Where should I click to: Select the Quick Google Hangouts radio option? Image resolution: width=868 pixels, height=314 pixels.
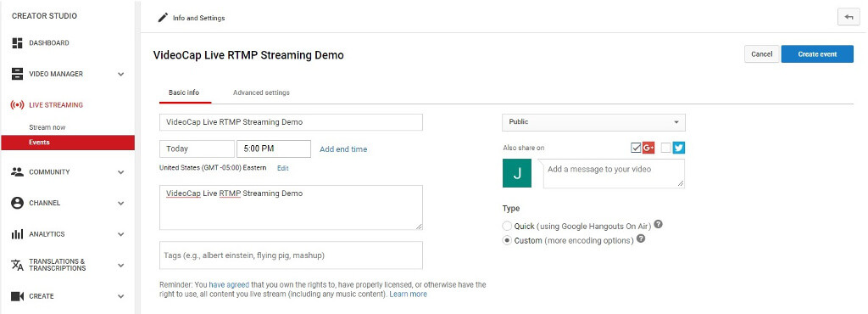point(507,226)
